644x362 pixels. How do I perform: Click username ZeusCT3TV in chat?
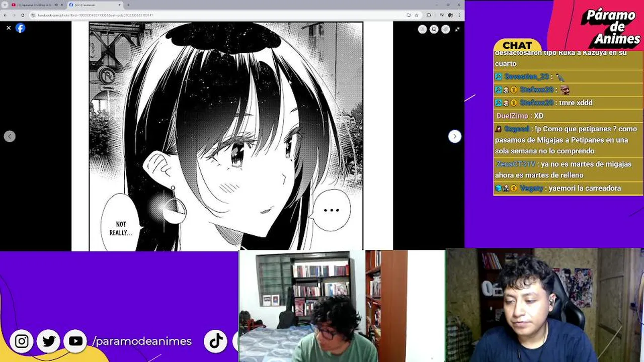point(516,164)
